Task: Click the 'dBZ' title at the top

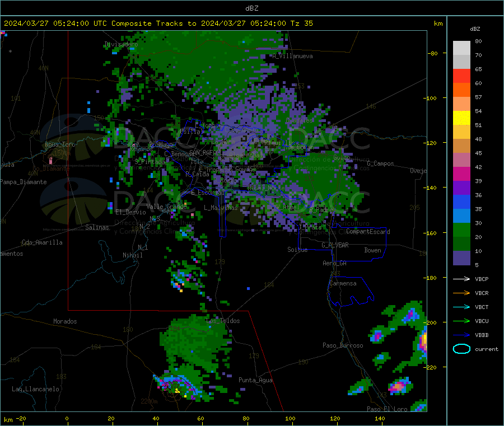Action: [x=251, y=8]
